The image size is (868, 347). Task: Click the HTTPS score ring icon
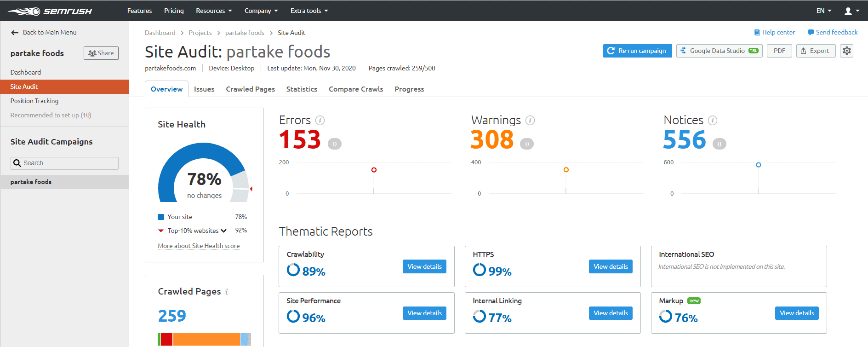coord(480,270)
